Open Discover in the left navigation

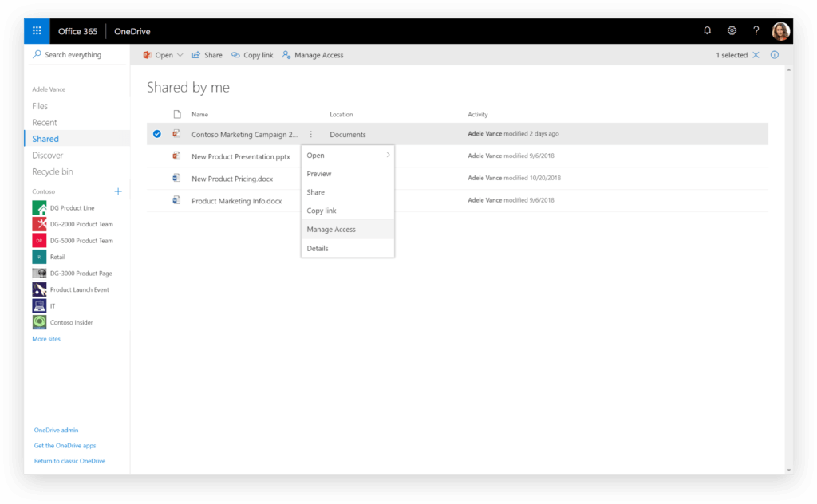point(47,156)
